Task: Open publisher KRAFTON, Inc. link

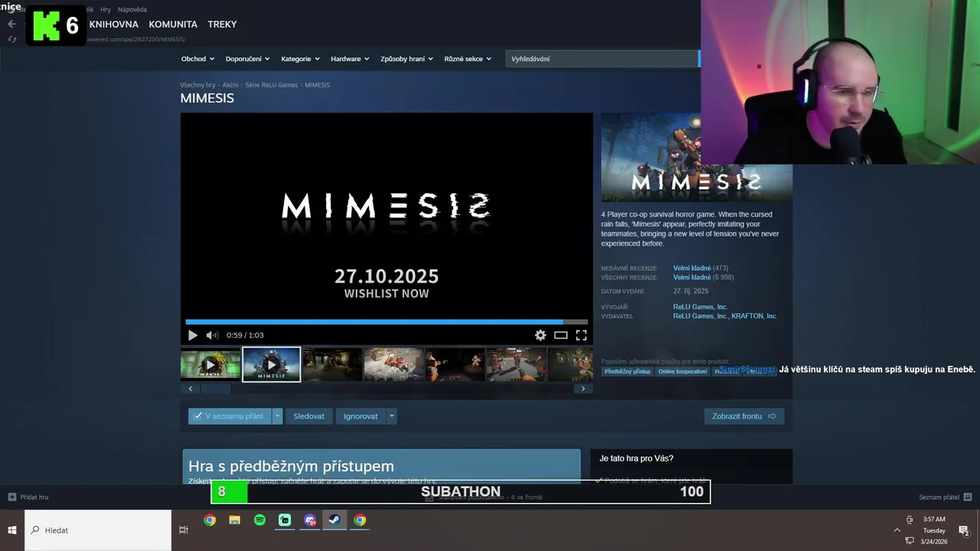Action: [x=754, y=316]
